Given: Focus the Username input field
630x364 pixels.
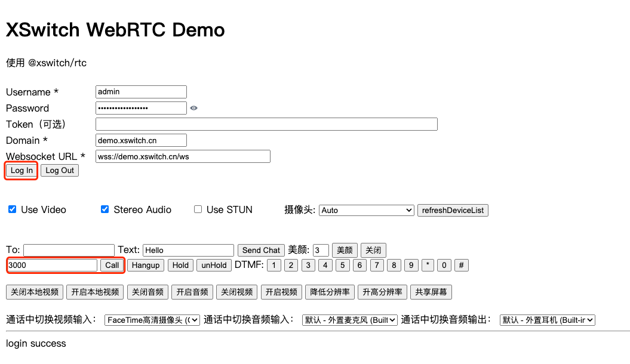Looking at the screenshot, I should tap(141, 91).
